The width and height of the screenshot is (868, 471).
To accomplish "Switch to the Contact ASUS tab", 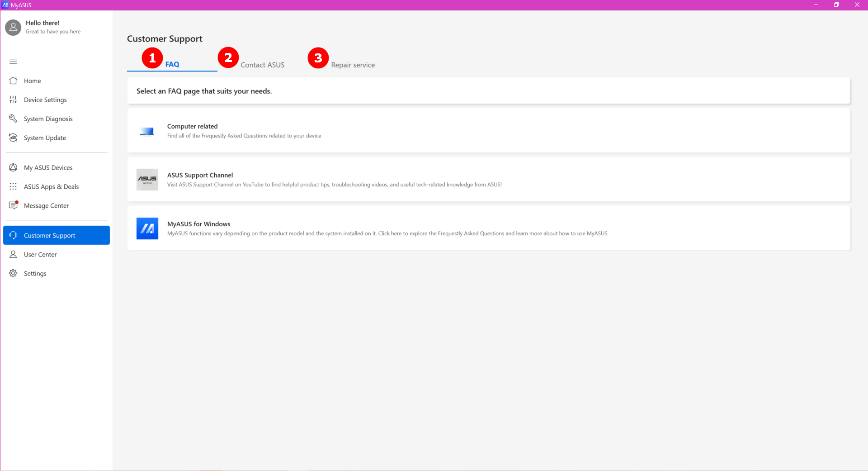I will [x=262, y=65].
